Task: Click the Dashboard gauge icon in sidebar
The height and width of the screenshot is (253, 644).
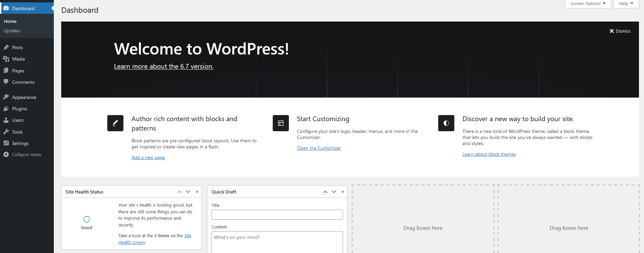Action: [6, 8]
